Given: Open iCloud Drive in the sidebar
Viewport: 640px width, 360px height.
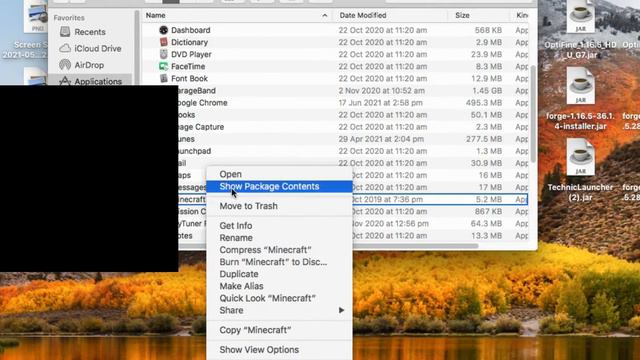Looking at the screenshot, I should coord(98,48).
